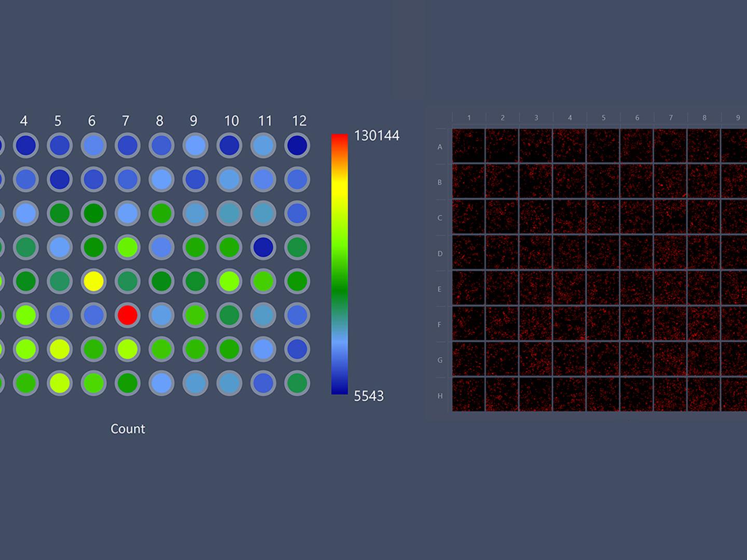The image size is (747, 560).
Task: Select image thumbnail at row B, column 3
Action: 536,181
